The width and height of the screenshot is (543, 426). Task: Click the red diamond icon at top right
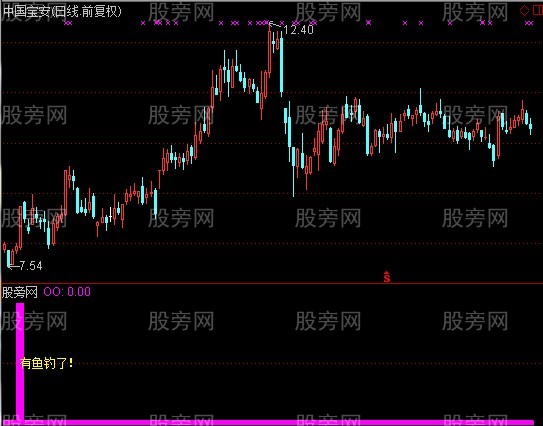pyautogui.click(x=525, y=10)
